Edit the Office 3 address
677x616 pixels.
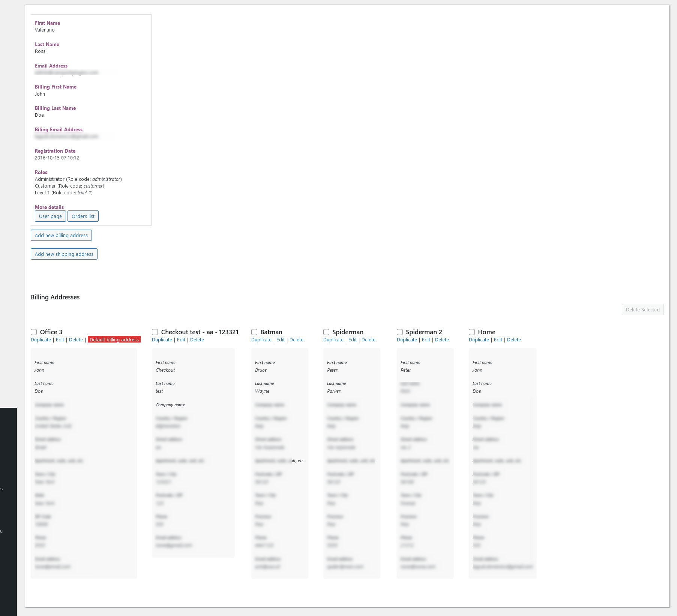(x=60, y=340)
